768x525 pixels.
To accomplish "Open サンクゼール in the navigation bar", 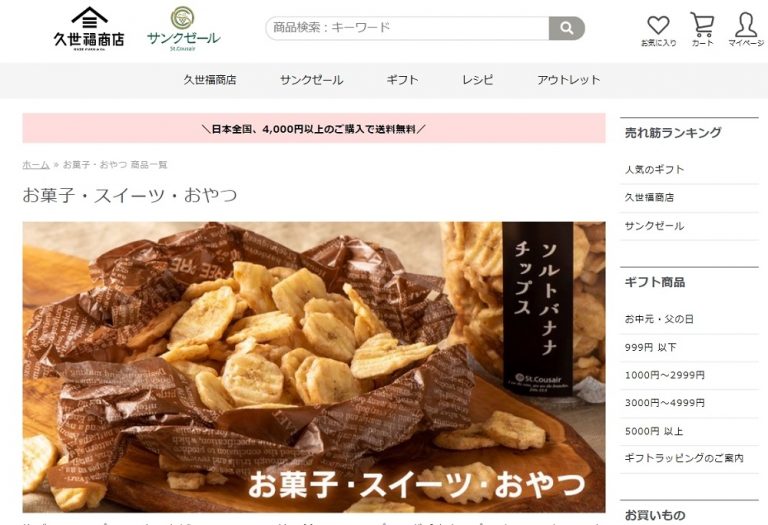I will (x=312, y=80).
